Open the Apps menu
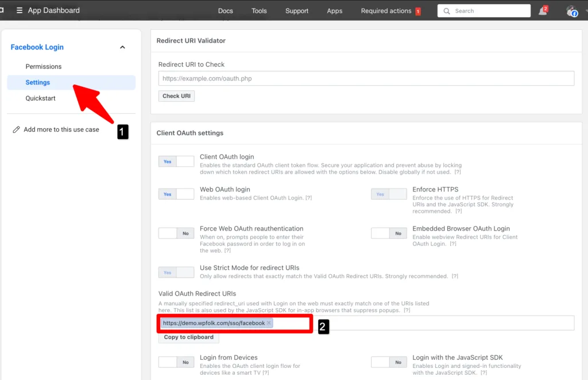This screenshot has width=588, height=380. coord(335,11)
